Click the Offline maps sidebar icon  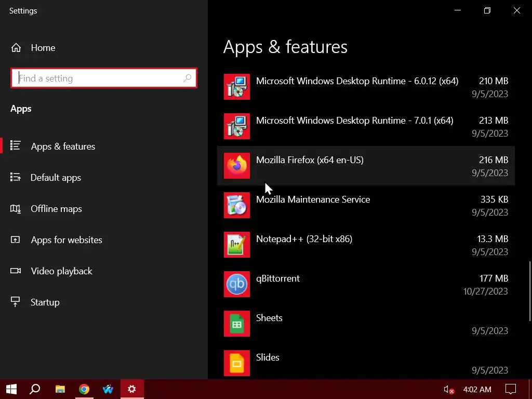[15, 209]
